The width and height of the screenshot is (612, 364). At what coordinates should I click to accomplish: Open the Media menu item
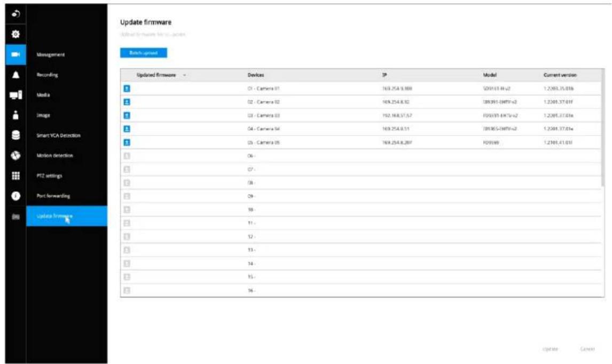coord(43,95)
